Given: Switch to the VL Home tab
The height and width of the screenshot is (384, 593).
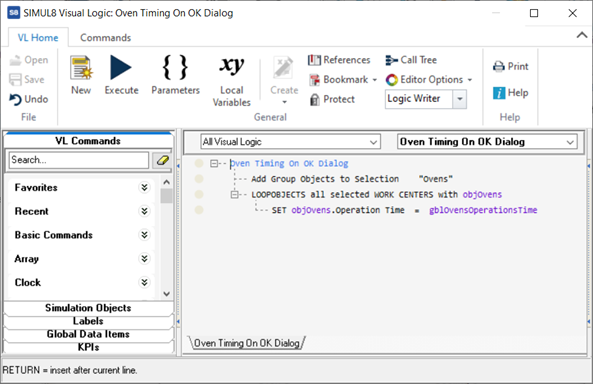Looking at the screenshot, I should [x=38, y=38].
